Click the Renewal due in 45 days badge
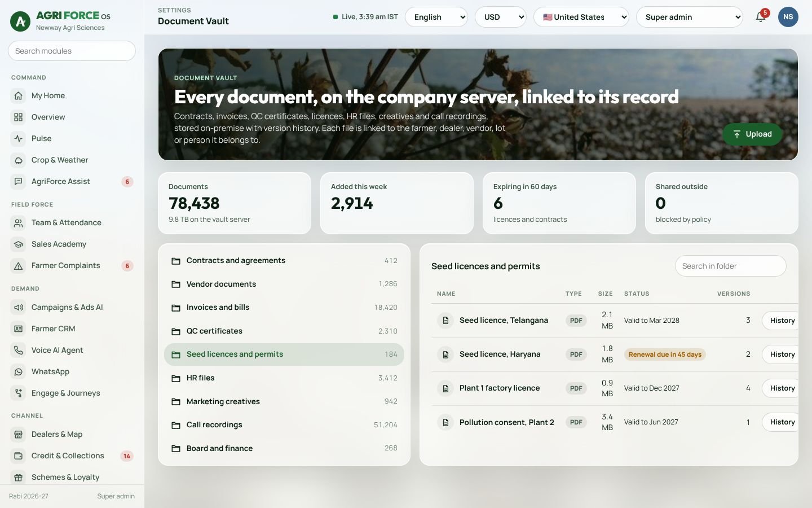Screen dimensions: 812x508 [x=665, y=354]
